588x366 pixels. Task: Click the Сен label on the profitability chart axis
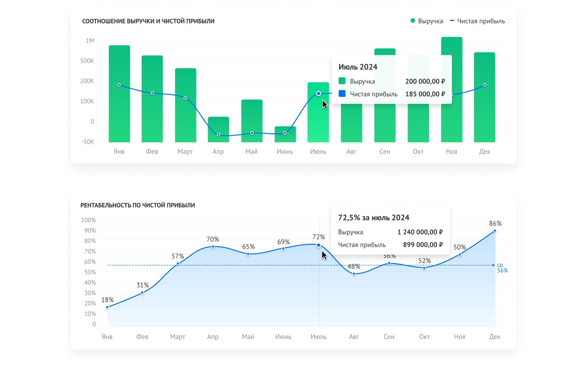click(x=389, y=337)
